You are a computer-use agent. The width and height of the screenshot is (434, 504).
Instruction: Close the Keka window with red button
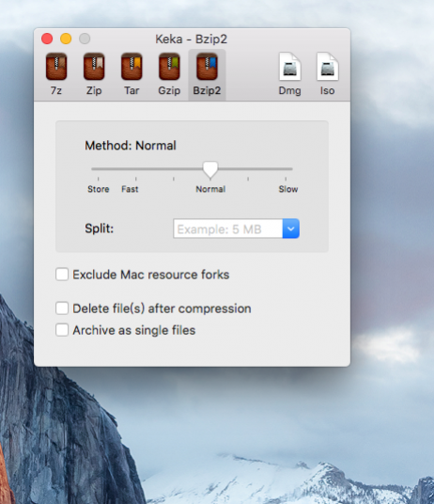point(47,39)
